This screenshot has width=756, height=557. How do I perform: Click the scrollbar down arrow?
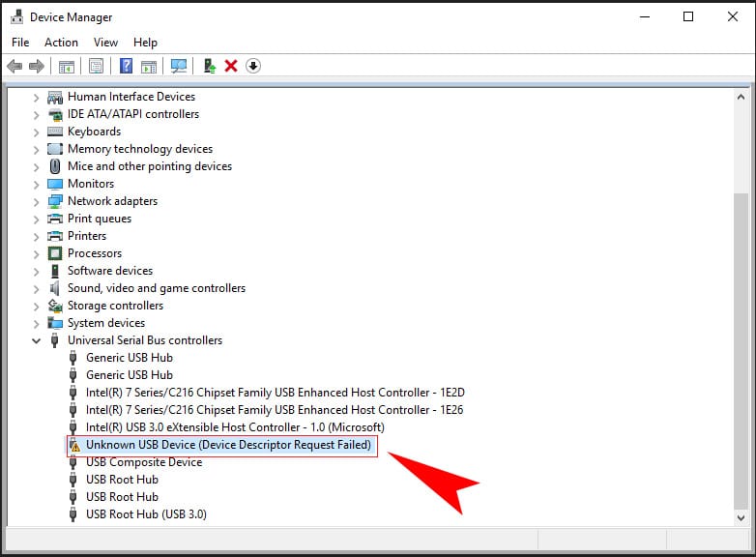click(741, 518)
